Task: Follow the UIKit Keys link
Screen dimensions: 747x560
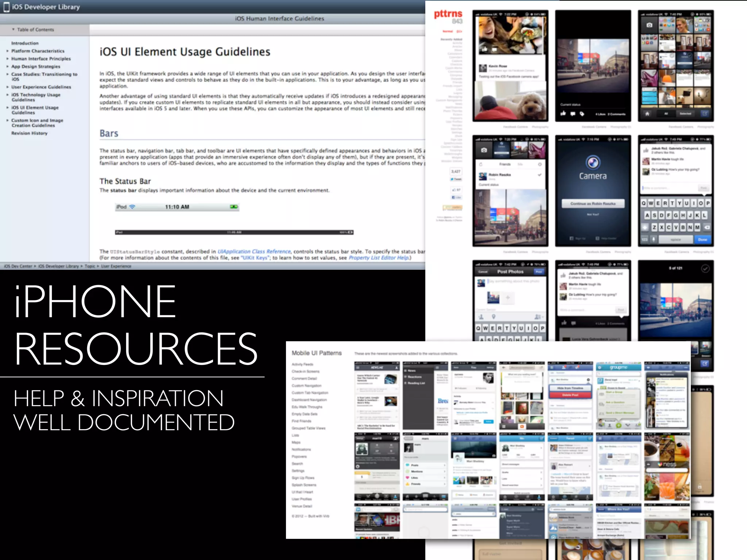Action: pos(255,258)
